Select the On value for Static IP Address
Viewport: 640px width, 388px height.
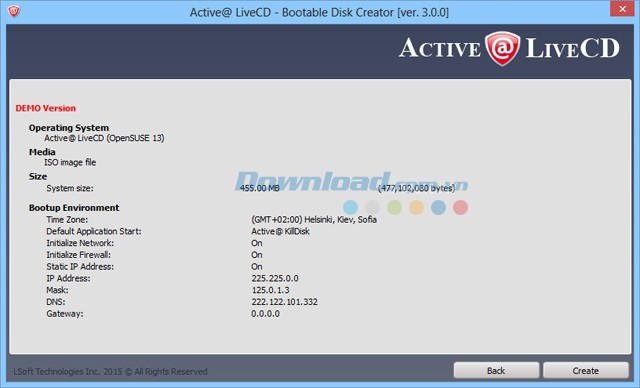coord(257,267)
